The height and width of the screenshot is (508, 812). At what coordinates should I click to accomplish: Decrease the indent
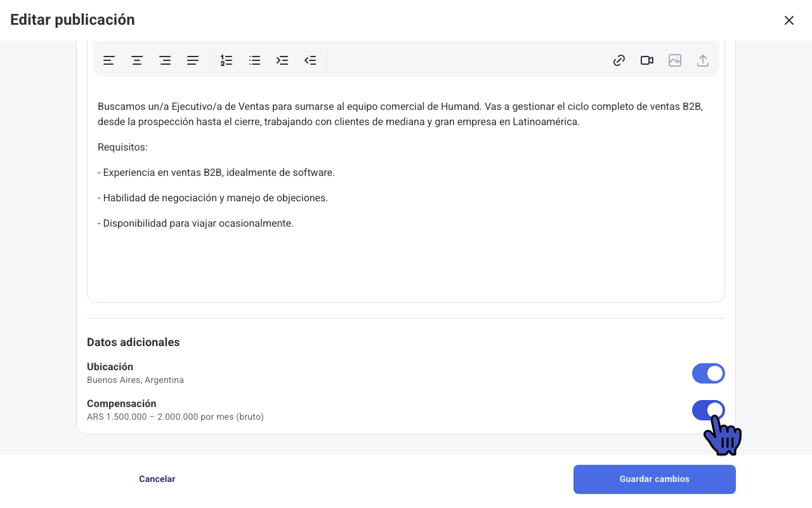pos(310,60)
